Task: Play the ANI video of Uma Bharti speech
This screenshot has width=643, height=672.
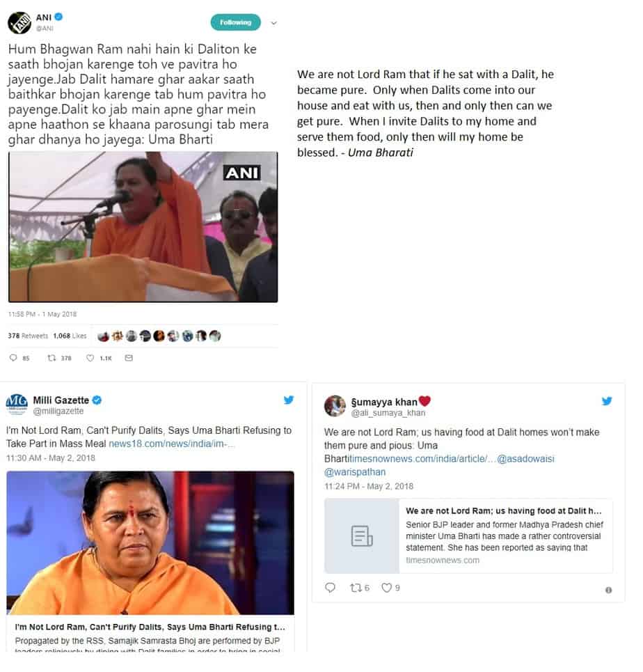Action: point(143,227)
